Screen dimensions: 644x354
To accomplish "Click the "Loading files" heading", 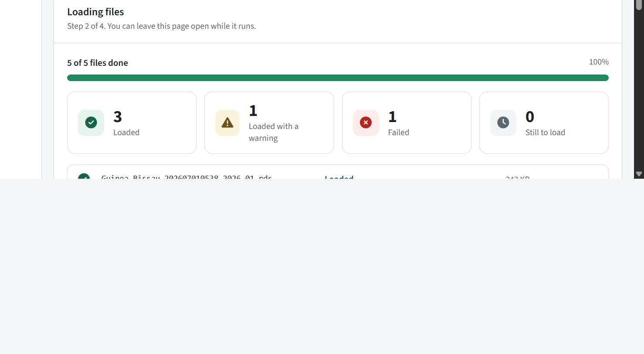I will click(95, 12).
